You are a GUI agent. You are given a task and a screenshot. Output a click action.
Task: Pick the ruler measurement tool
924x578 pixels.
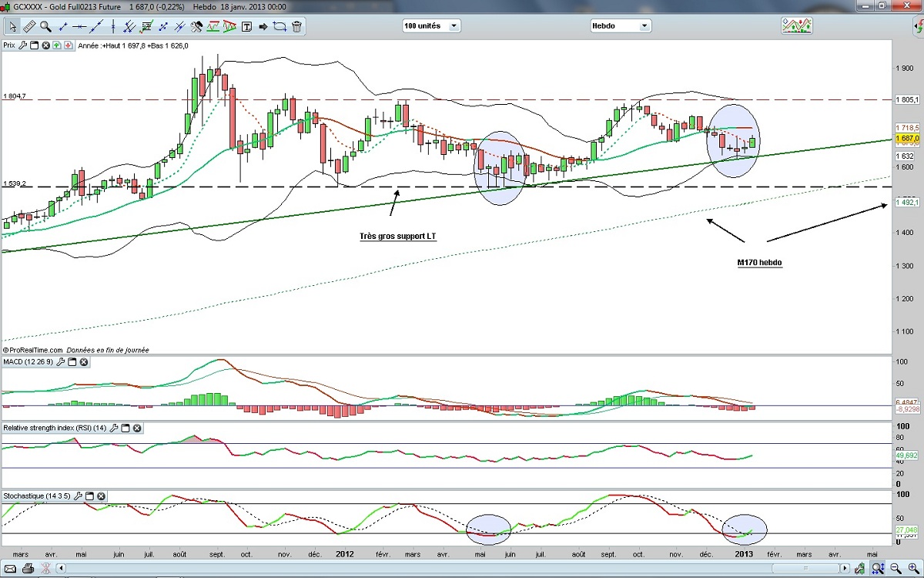pos(29,26)
